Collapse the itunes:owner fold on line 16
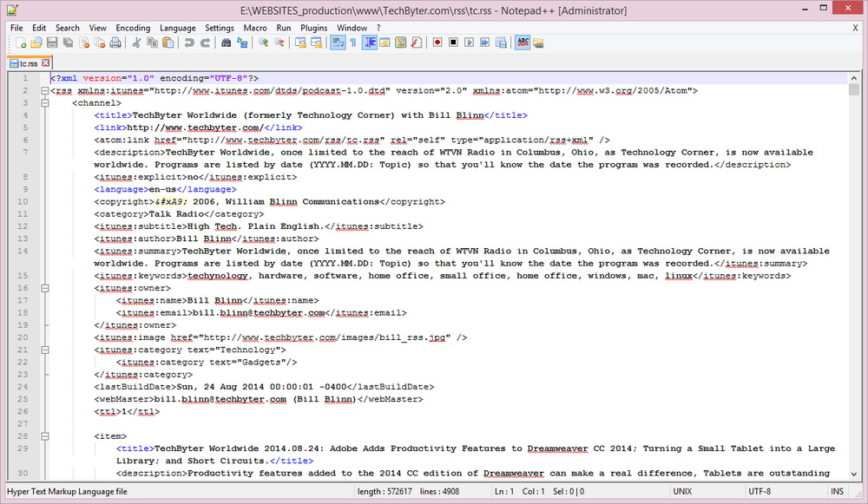The width and height of the screenshot is (868, 504). click(x=45, y=288)
